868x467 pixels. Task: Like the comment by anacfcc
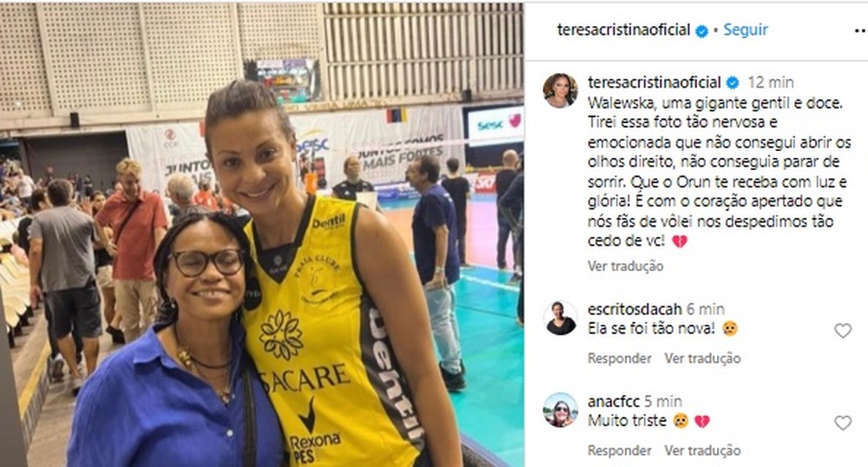pyautogui.click(x=843, y=424)
